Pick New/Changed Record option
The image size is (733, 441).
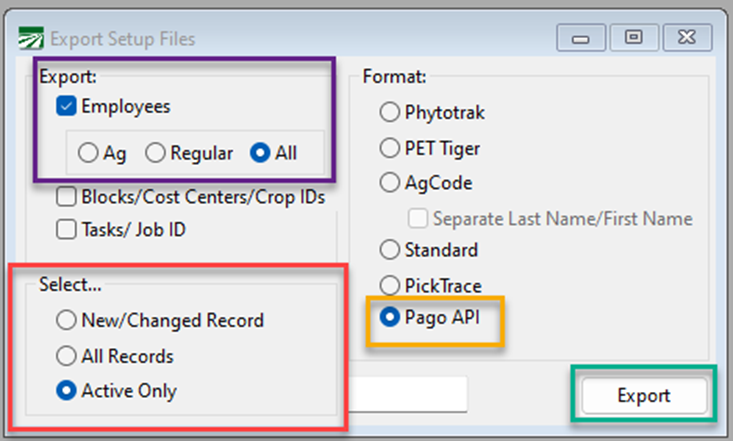(x=68, y=321)
